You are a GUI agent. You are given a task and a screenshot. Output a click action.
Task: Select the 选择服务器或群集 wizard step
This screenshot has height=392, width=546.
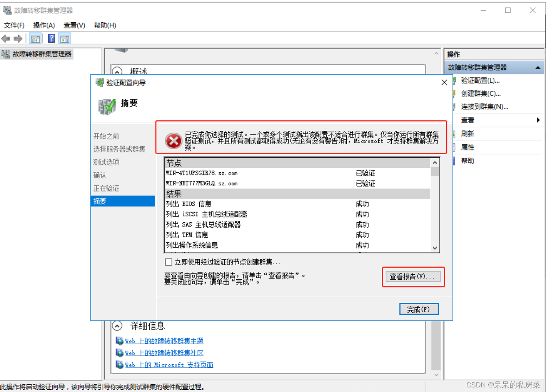119,149
